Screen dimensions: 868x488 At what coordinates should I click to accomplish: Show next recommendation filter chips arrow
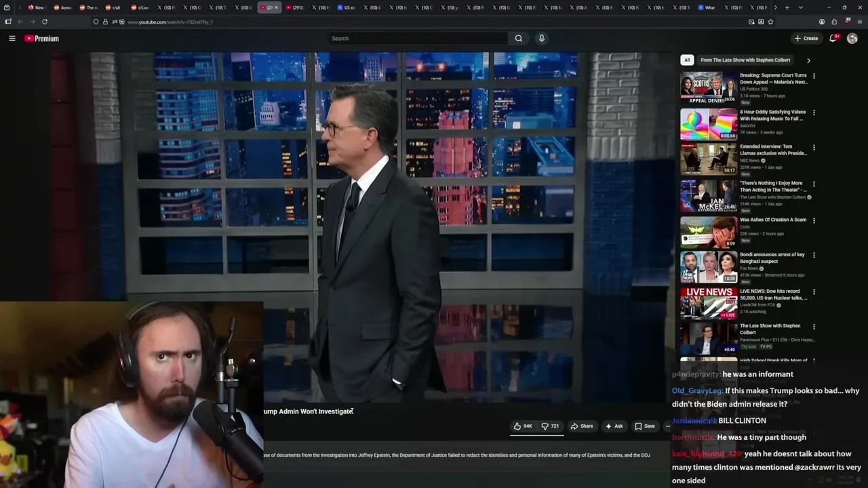(x=808, y=60)
